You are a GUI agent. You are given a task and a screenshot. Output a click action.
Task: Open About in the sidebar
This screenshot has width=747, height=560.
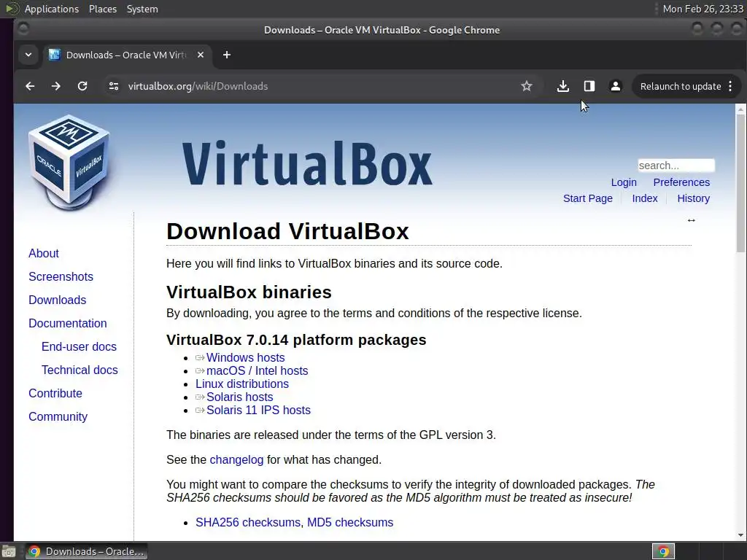[x=43, y=253]
